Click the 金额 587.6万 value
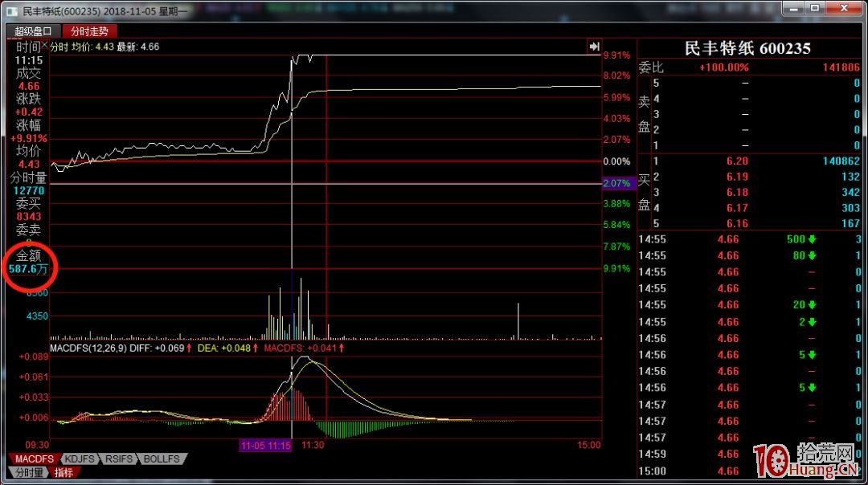This screenshot has height=485, width=868. [28, 270]
